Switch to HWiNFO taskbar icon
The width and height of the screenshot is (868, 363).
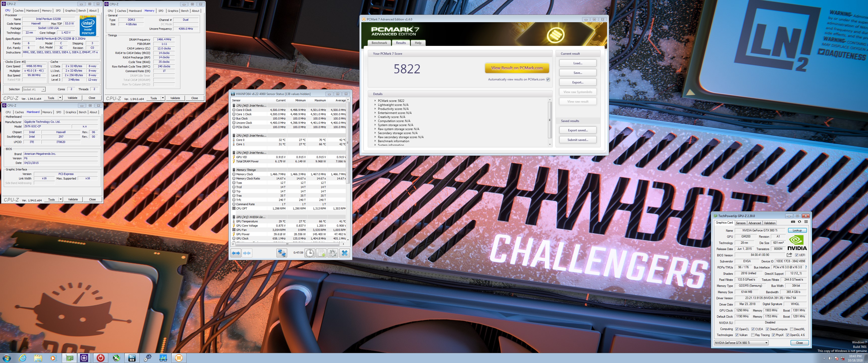click(132, 358)
